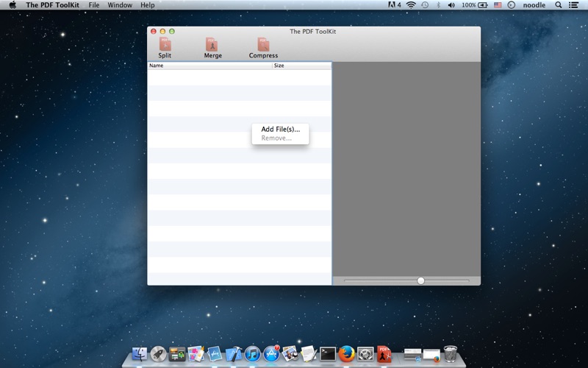Select the Split PDF tool
The image size is (588, 368).
[x=165, y=48]
